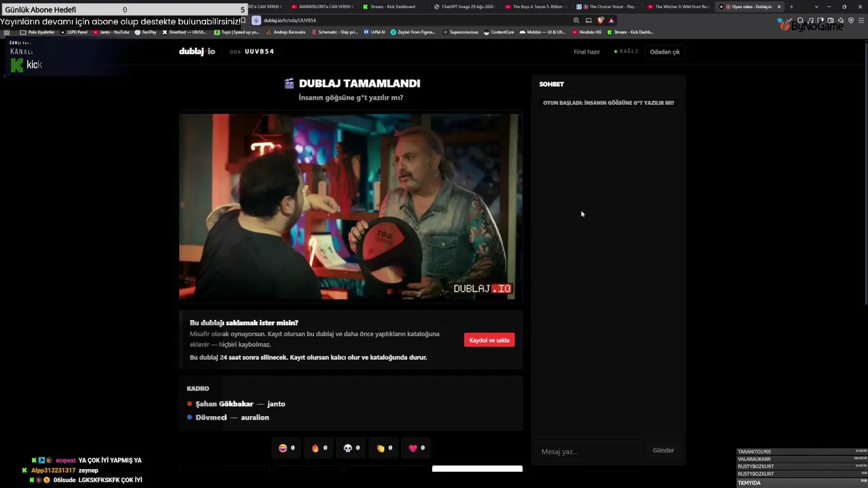Open the 'Superconscious' bookmark
Viewport: 868px width, 488px height.
pos(460,32)
